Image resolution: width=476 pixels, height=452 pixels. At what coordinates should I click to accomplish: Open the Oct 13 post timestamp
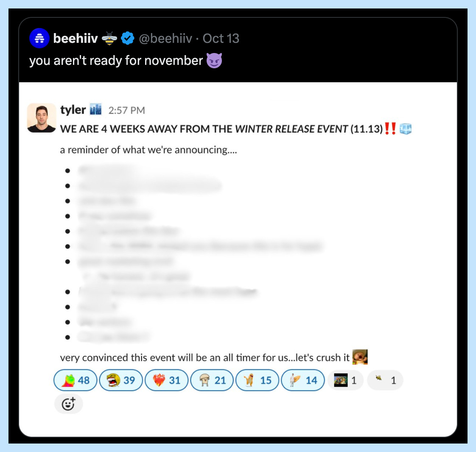point(221,39)
